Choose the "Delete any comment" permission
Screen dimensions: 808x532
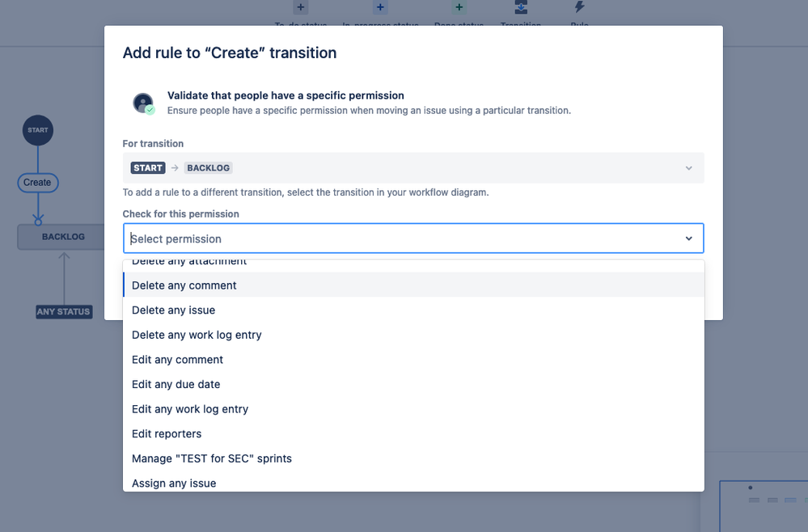[x=413, y=285]
